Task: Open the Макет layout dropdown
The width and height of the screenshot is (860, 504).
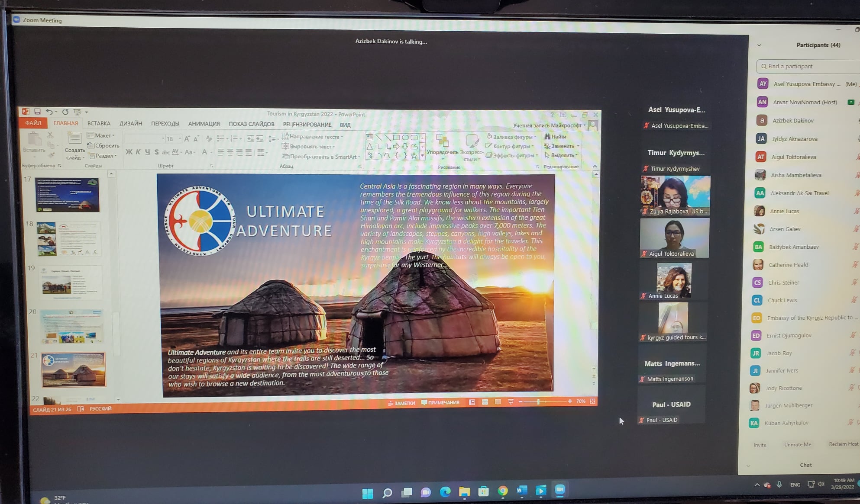Action: coord(101,135)
